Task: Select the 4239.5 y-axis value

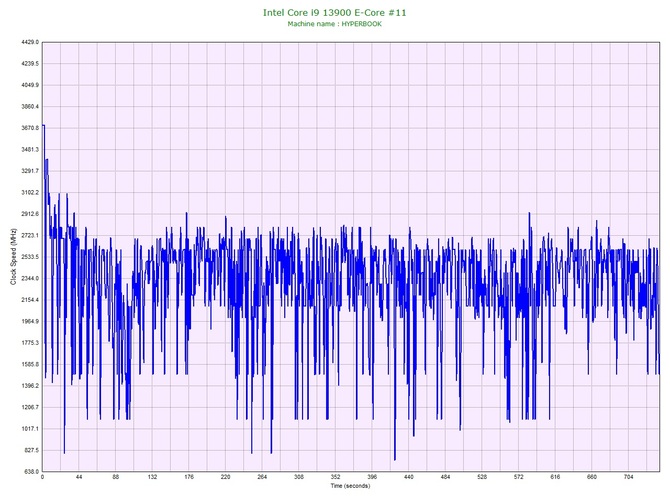Action: tap(30, 64)
